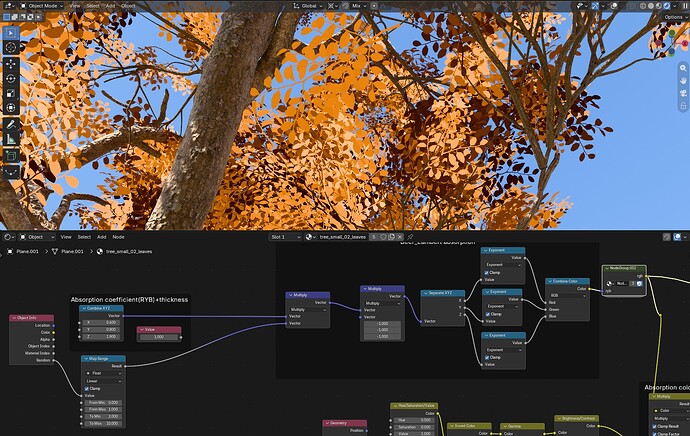Select the Add Cube tool

11,156
